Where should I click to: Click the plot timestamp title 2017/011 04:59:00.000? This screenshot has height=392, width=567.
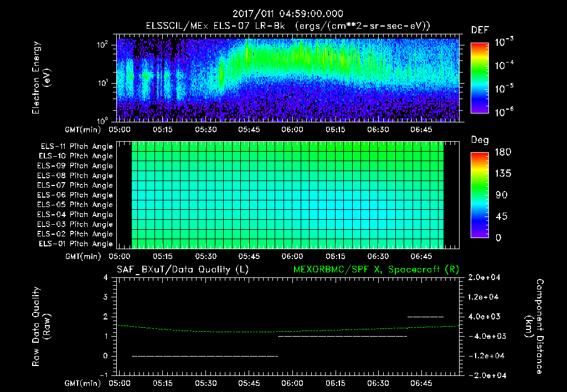point(287,14)
